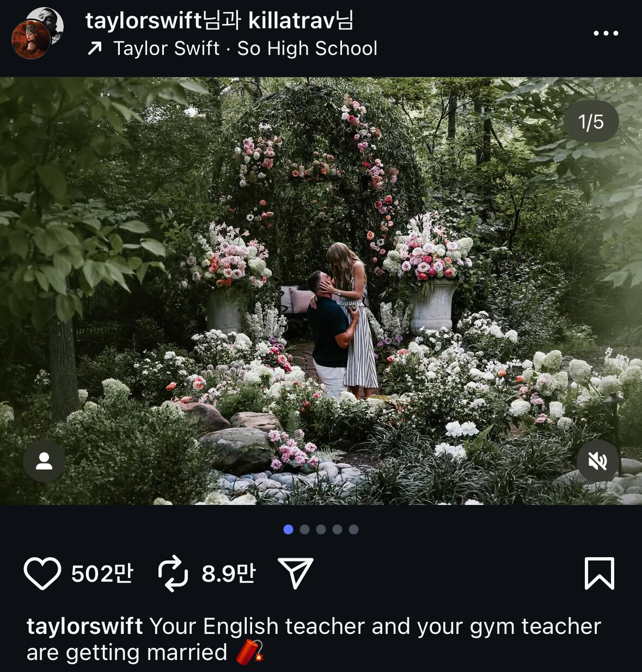642x672 pixels.
Task: View the 8.9만 reposts count
Action: 229,574
